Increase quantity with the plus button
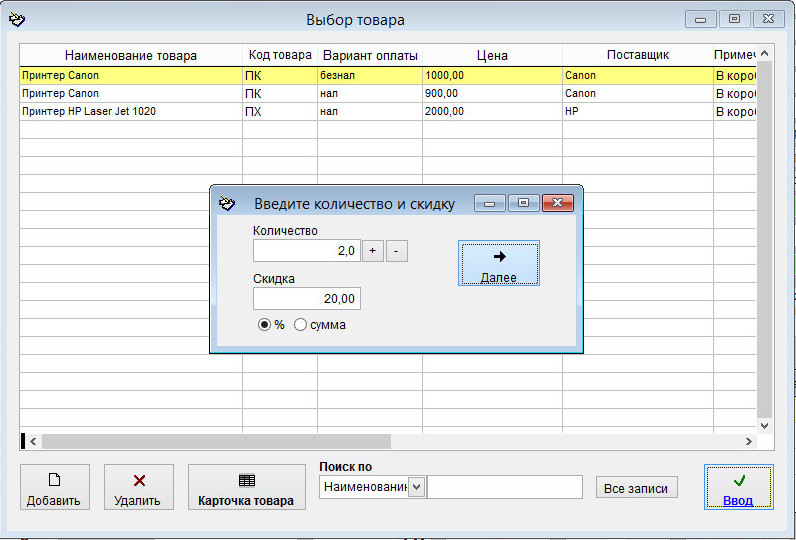The height and width of the screenshot is (540, 796). click(x=372, y=251)
